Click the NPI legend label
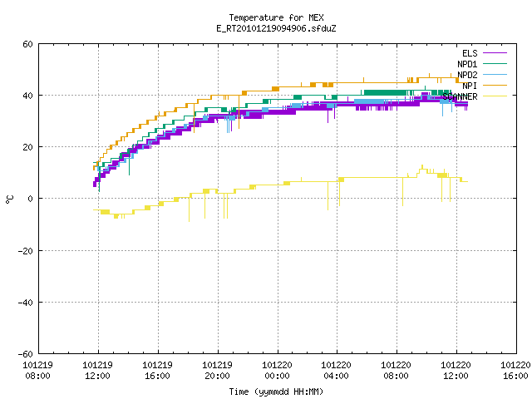The image size is (532, 399). point(470,86)
